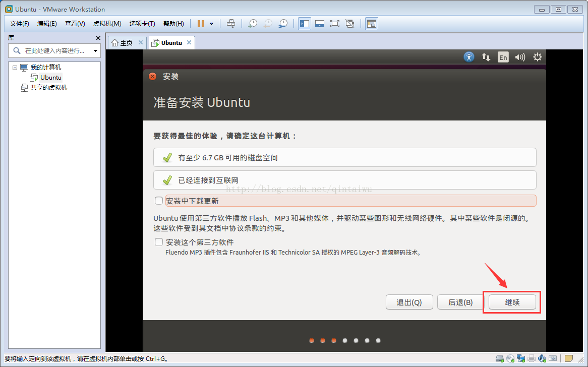This screenshot has width=588, height=367.
Task: Click the message log note icon
Action: click(568, 359)
